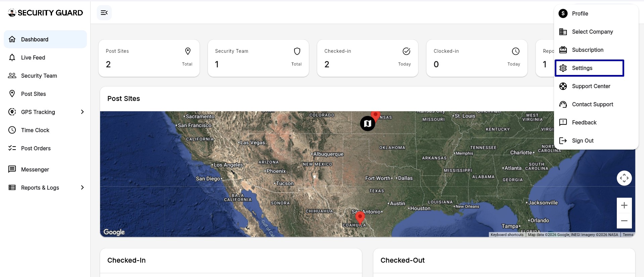Click the Support Center lifebuoy icon
This screenshot has width=644, height=277.
click(563, 86)
